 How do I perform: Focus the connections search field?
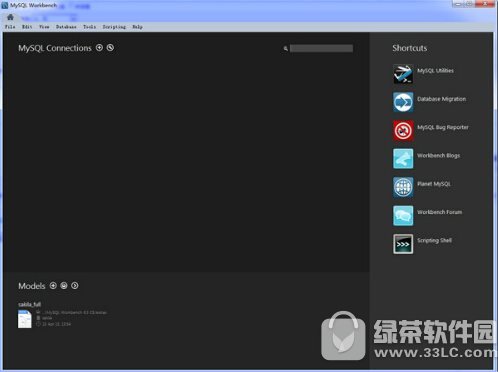pyautogui.click(x=321, y=48)
